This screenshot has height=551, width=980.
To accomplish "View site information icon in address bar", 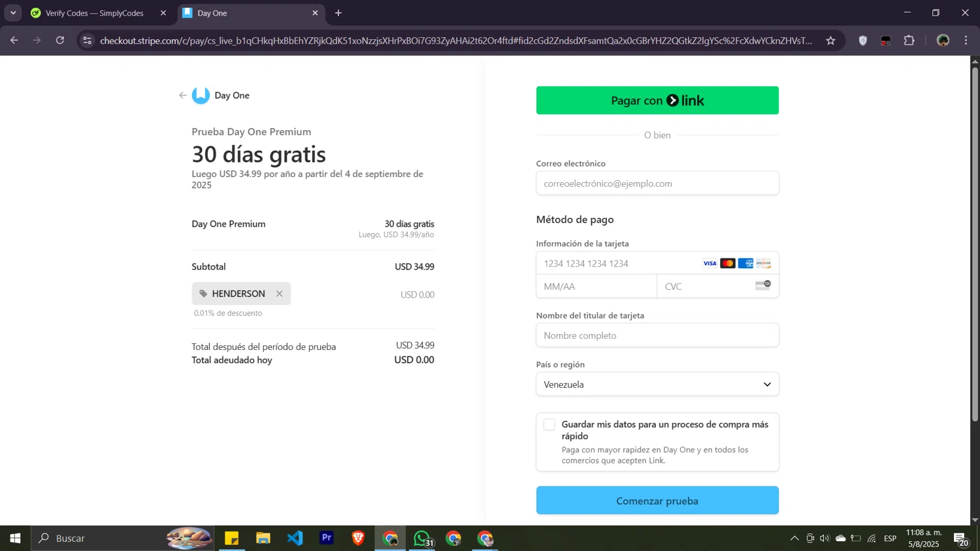I will (x=87, y=40).
